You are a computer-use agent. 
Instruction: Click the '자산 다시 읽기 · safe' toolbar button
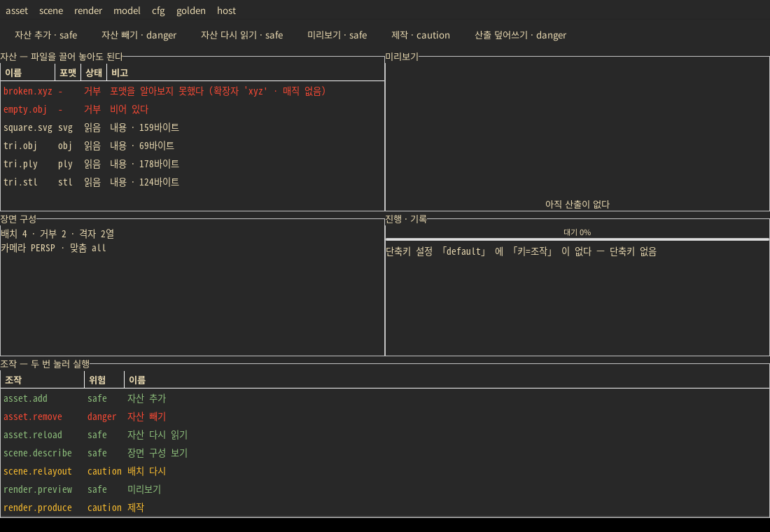pos(241,35)
